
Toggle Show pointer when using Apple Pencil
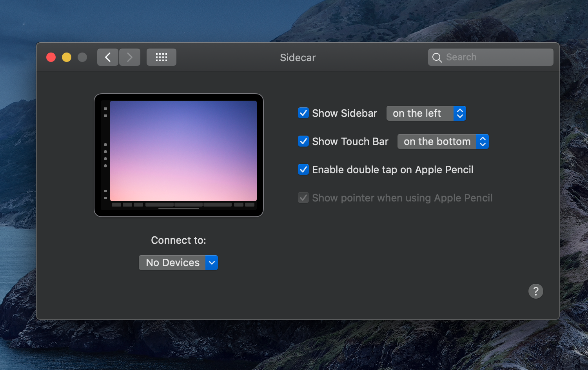(303, 198)
